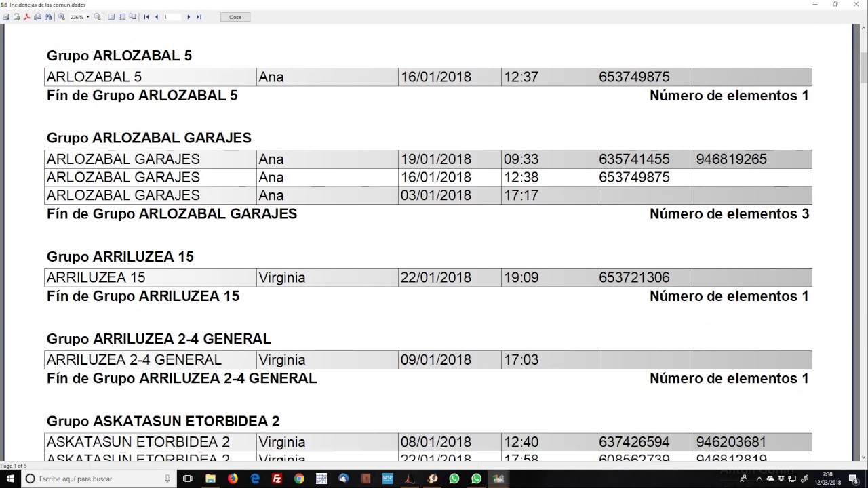This screenshot has width=868, height=488.
Task: Open Task View on the taskbar
Action: [x=188, y=479]
